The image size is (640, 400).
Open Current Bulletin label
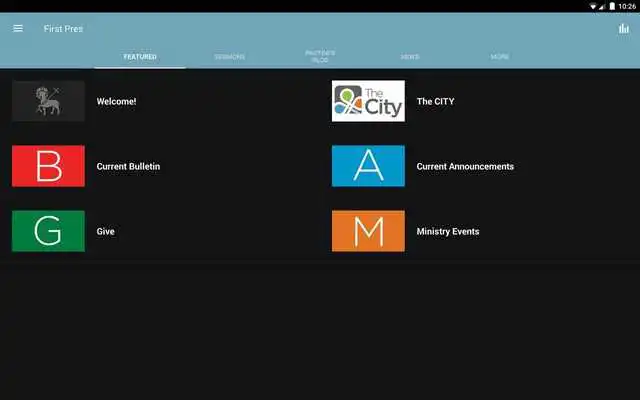tap(128, 166)
